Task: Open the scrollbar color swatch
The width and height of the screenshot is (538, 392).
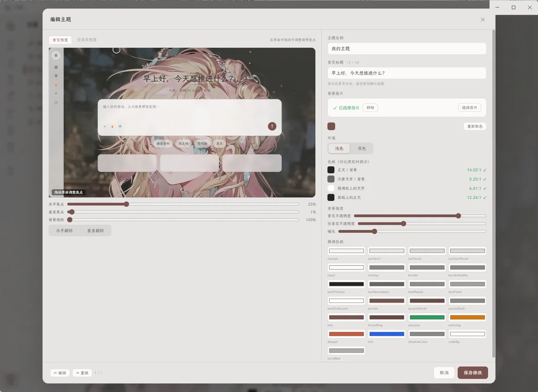Action: [x=346, y=350]
